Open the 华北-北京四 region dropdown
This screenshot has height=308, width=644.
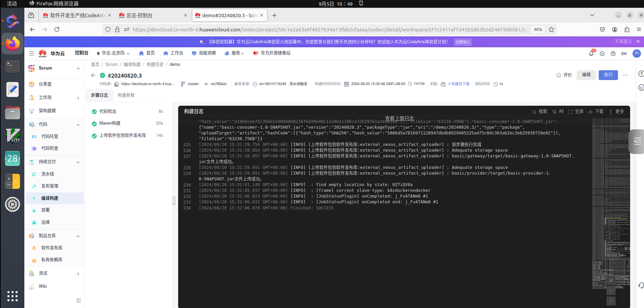click(113, 53)
